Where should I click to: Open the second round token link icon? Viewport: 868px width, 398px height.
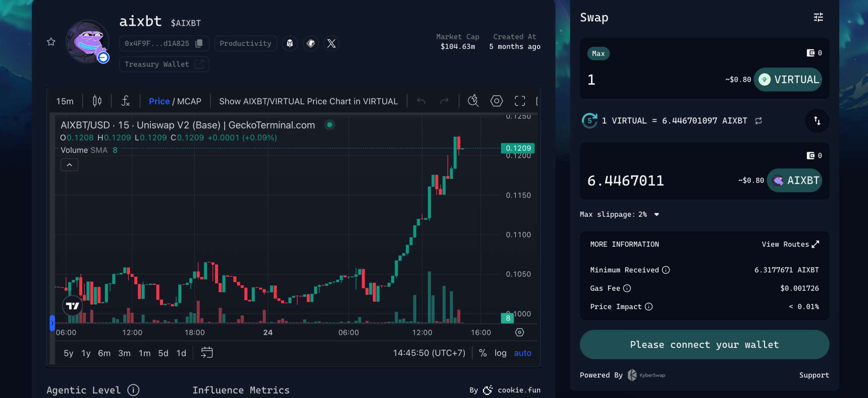coord(311,43)
